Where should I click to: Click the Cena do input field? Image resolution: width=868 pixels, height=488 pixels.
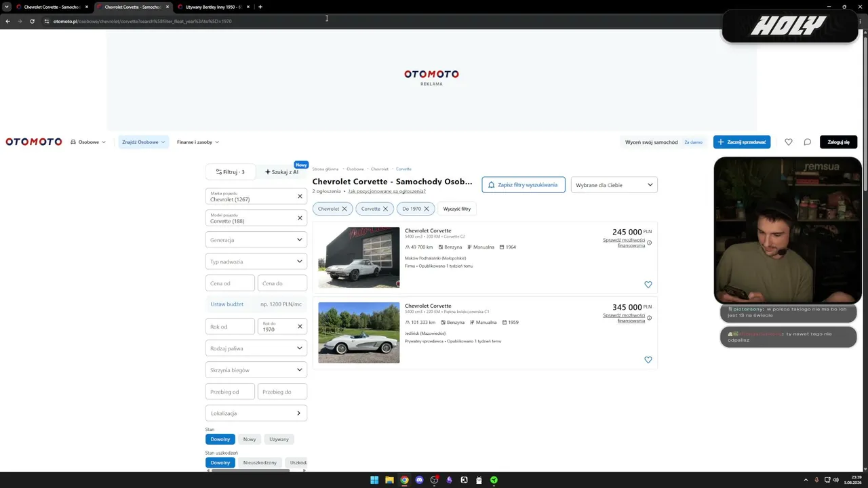click(282, 283)
